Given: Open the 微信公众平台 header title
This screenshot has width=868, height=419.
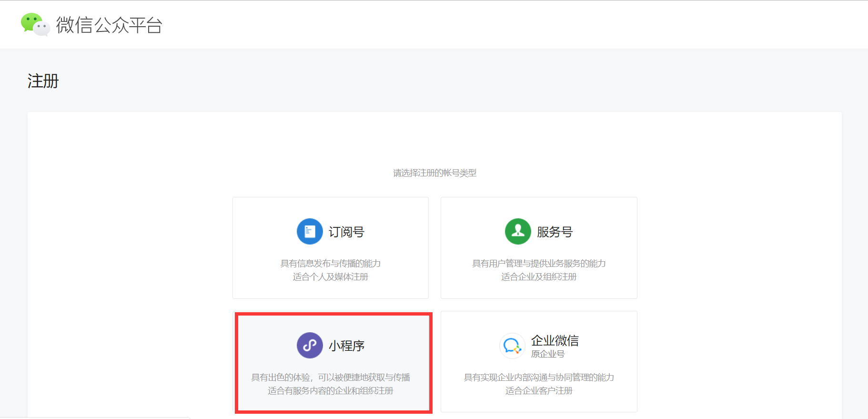Looking at the screenshot, I should pos(109,25).
